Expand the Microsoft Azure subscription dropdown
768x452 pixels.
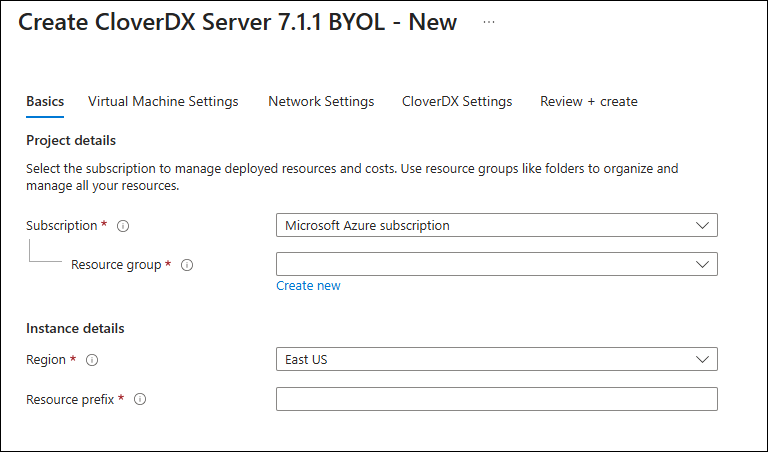tap(496, 225)
